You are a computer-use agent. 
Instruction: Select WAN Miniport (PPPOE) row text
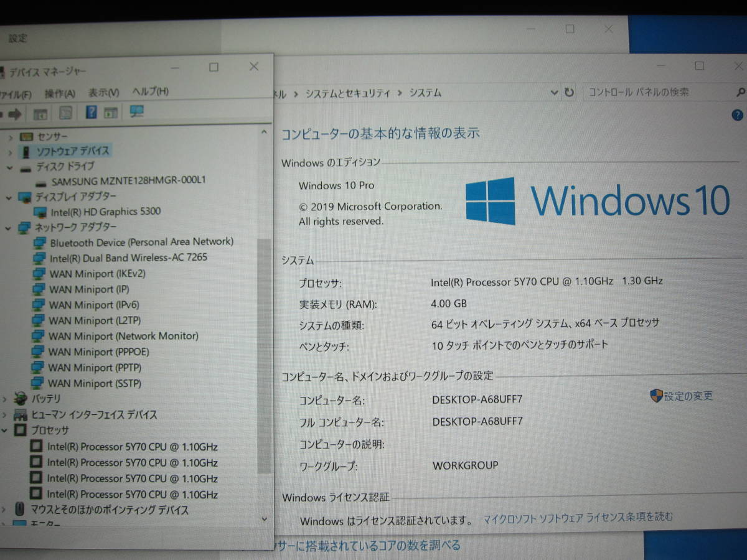pos(98,352)
